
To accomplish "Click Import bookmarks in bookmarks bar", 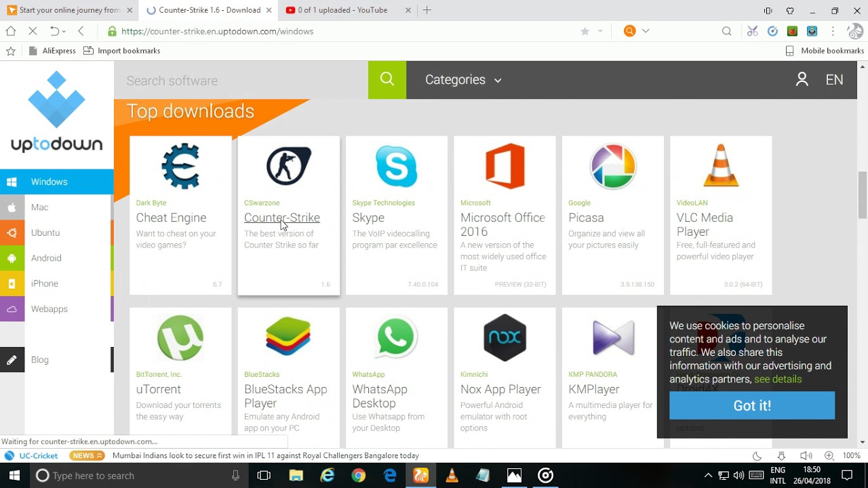I will click(122, 51).
